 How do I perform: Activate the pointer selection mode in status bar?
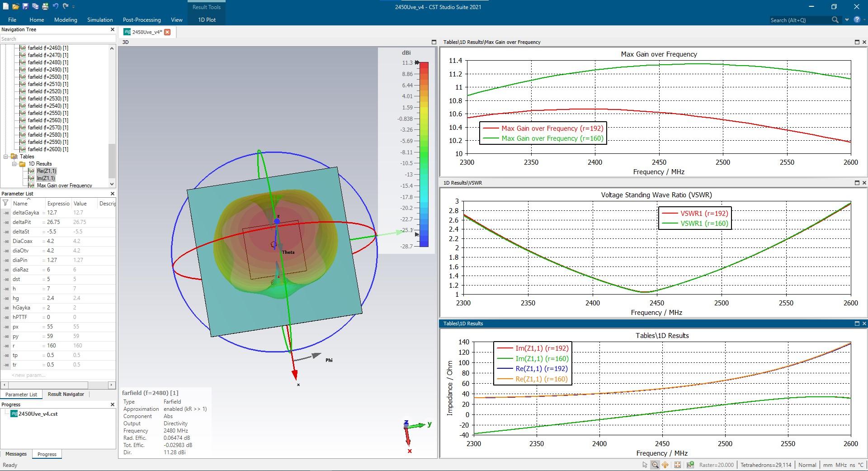645,465
